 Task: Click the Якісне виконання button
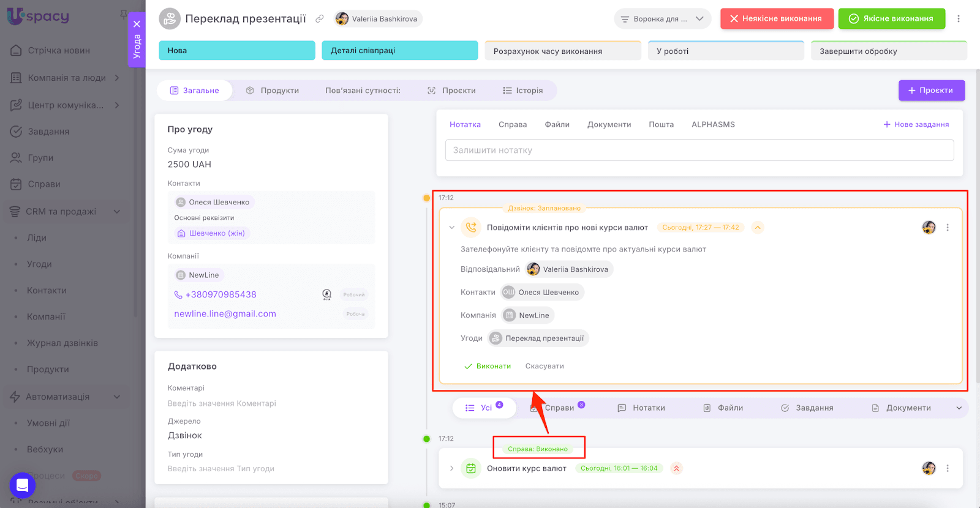(x=891, y=19)
